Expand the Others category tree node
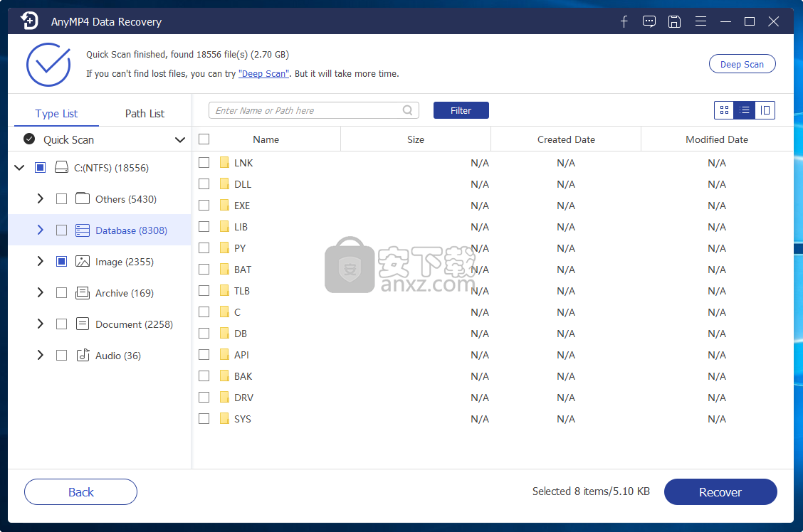Viewport: 803px width, 532px height. [x=41, y=199]
